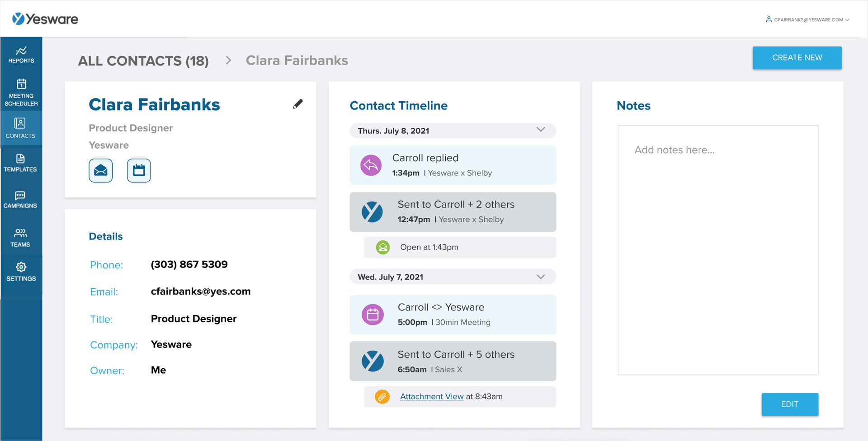Click the Owner value Me
868x441 pixels.
tap(158, 370)
